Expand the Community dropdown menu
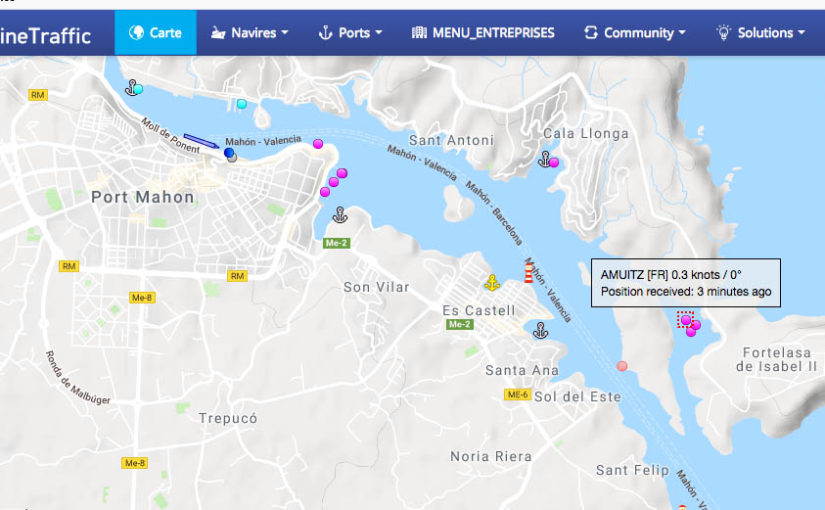Screen dimensions: 825x510 [x=635, y=33]
